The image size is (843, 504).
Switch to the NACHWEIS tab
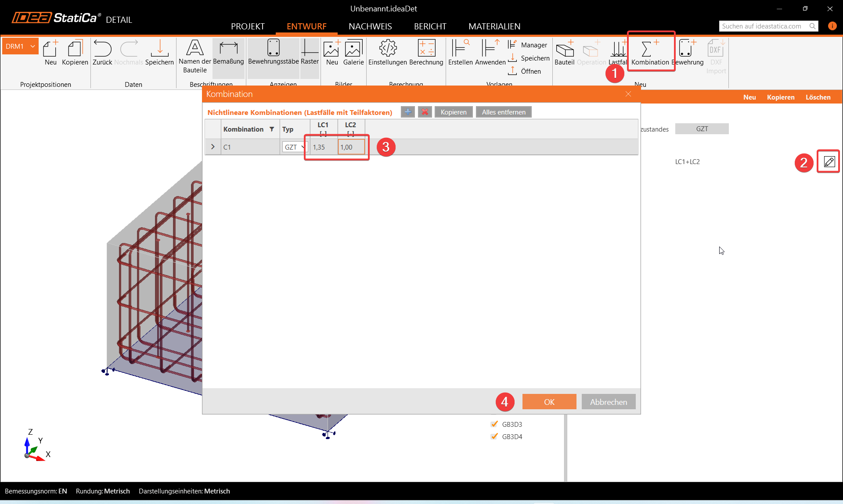370,26
